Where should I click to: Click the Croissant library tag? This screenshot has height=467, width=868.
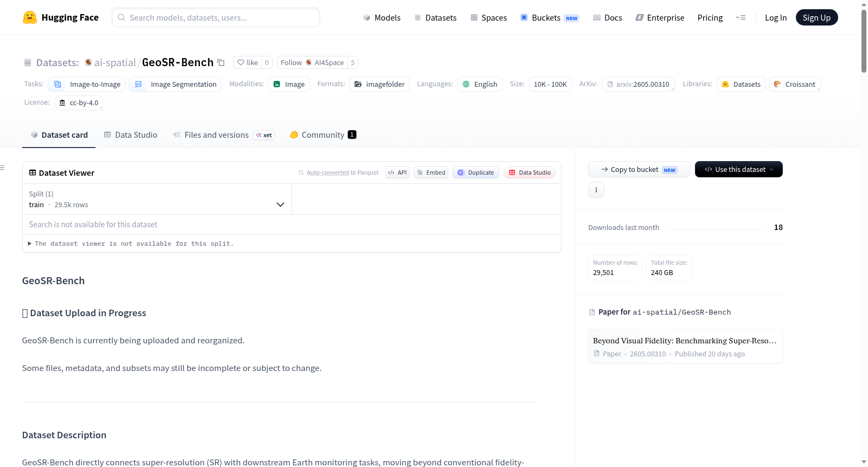tap(795, 84)
